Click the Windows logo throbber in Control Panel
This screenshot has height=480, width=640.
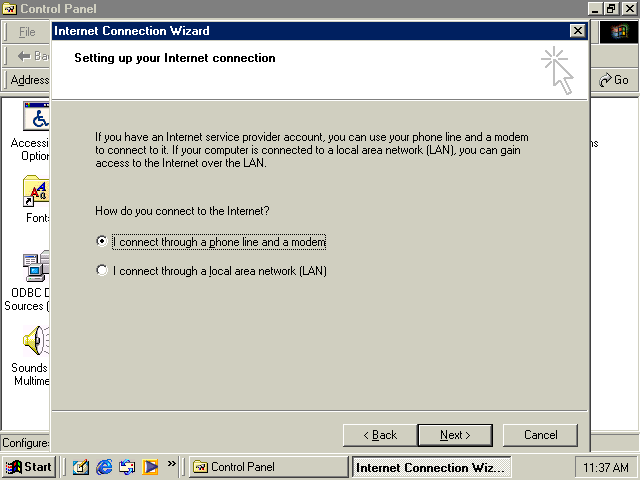[x=619, y=32]
